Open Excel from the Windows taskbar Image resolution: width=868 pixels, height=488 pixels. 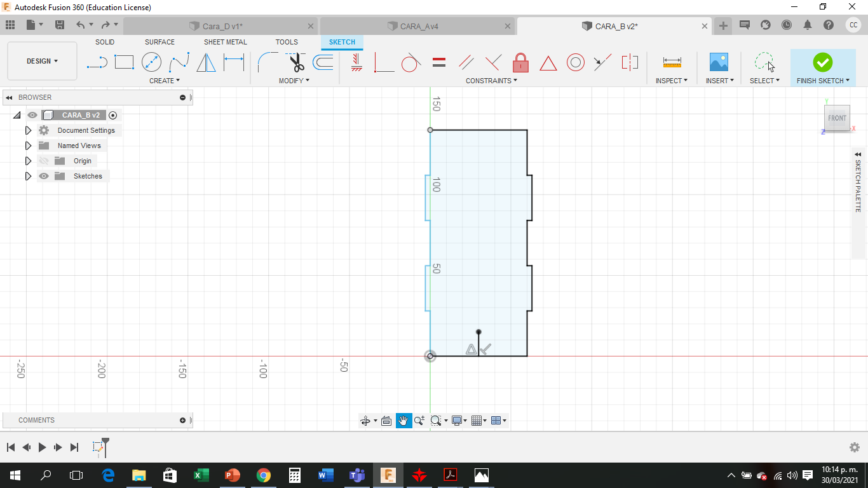coord(201,475)
